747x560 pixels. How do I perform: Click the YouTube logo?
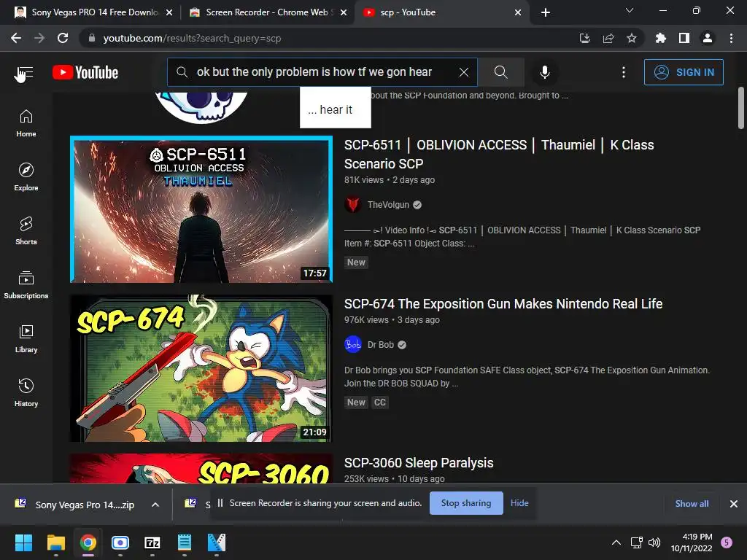click(85, 72)
